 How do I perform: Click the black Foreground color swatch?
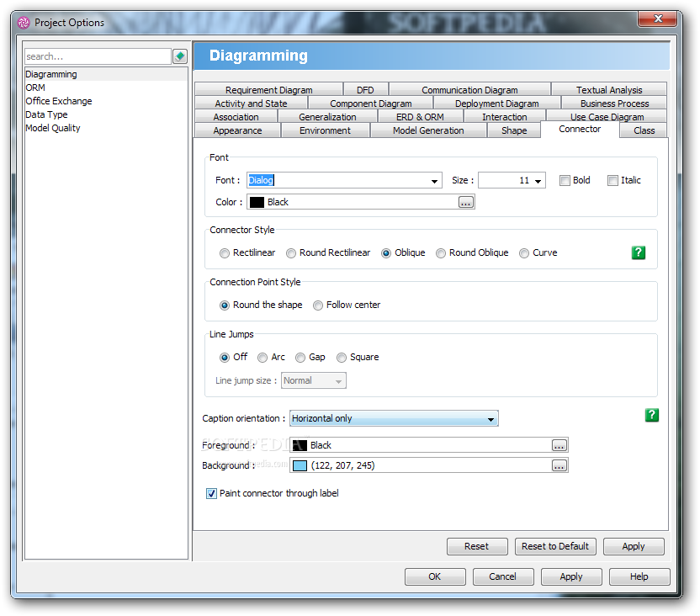point(300,445)
